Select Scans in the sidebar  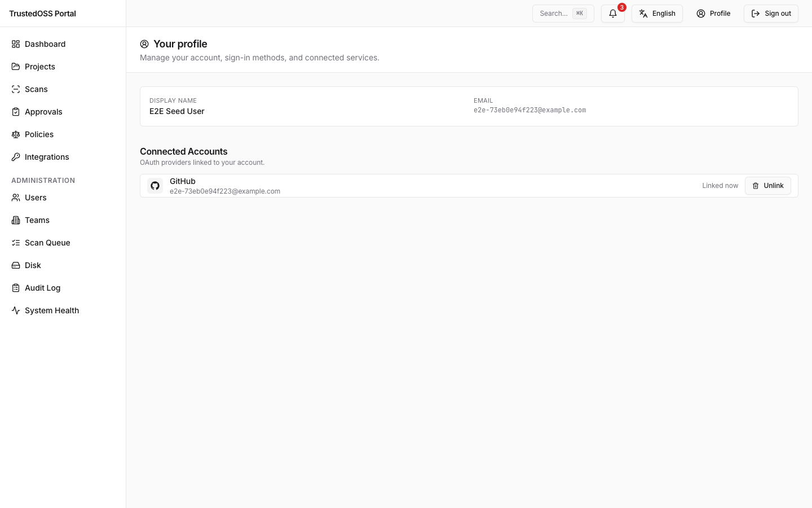(x=63, y=89)
